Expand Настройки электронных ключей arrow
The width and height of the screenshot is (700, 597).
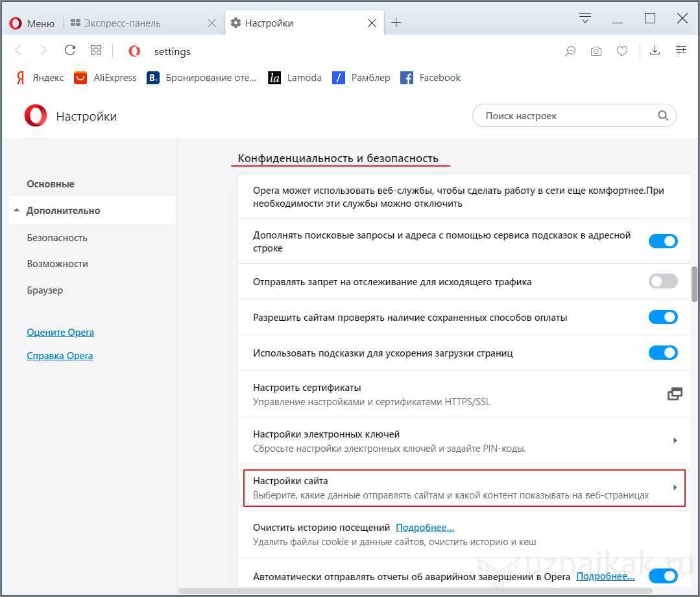[675, 441]
